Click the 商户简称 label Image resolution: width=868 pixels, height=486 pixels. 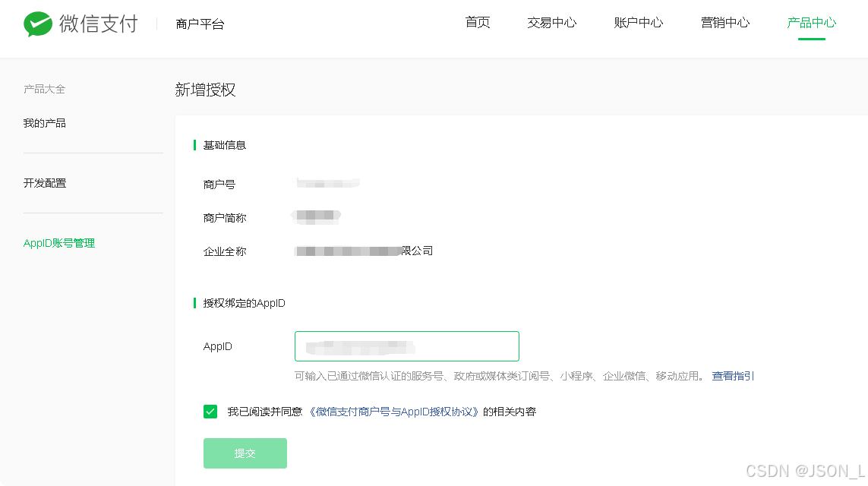pyautogui.click(x=224, y=217)
